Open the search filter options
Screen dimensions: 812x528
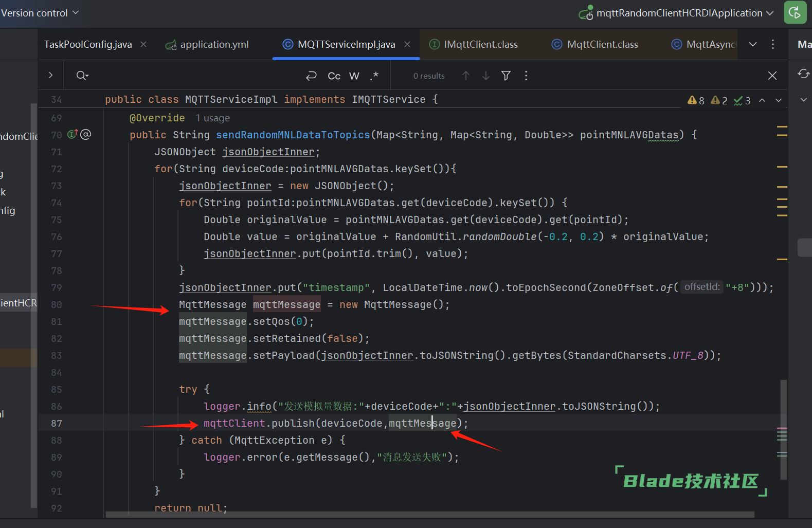[506, 76]
